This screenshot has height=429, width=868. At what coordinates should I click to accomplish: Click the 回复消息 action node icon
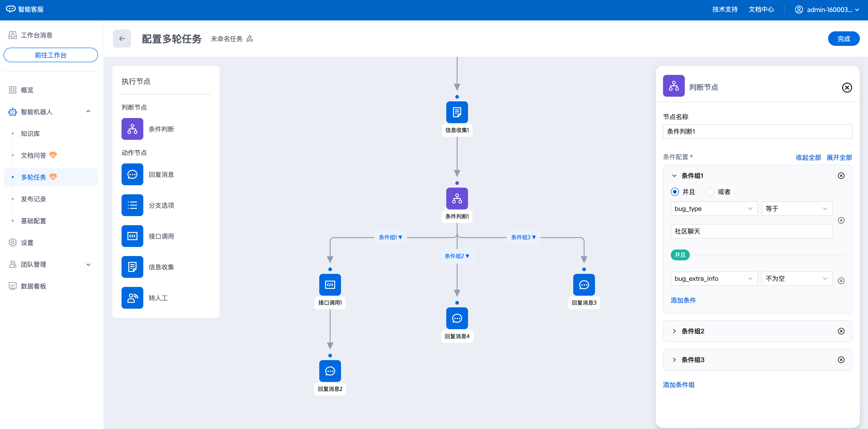point(132,174)
